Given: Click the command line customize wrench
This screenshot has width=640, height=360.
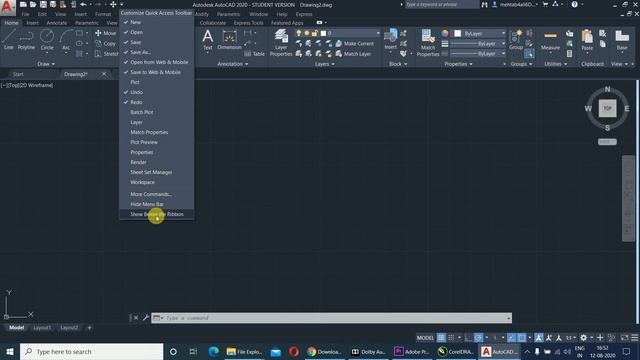Looking at the screenshot, I should [146, 318].
